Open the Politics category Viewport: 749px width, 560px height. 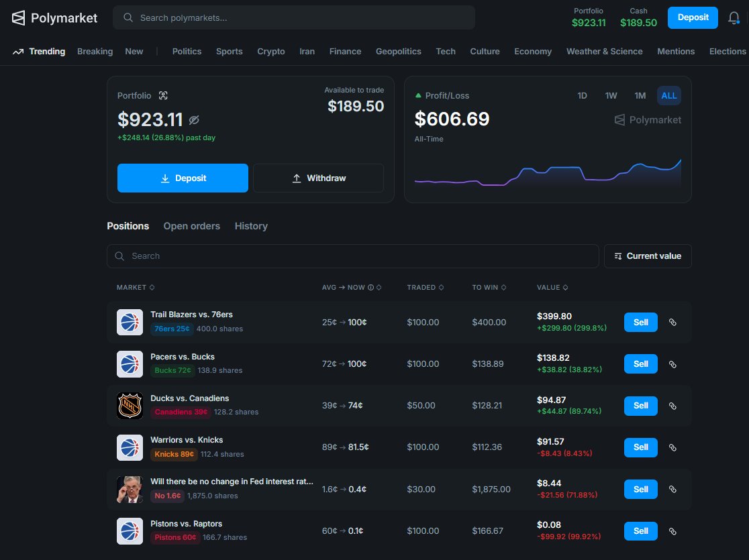point(187,52)
